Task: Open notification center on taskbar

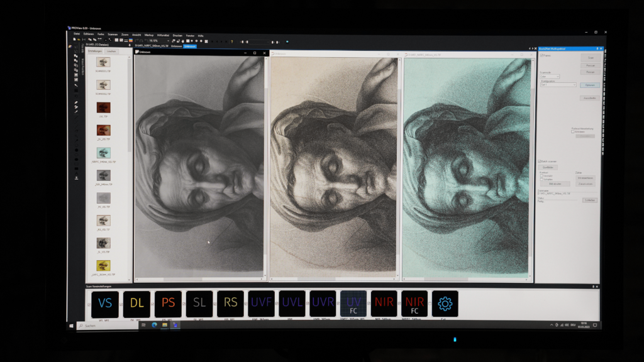Action: [595, 325]
